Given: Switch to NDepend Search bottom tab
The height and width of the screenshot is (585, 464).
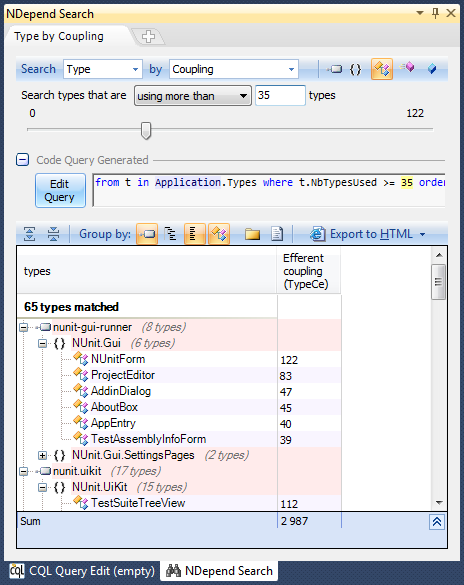Looking at the screenshot, I should (x=219, y=571).
